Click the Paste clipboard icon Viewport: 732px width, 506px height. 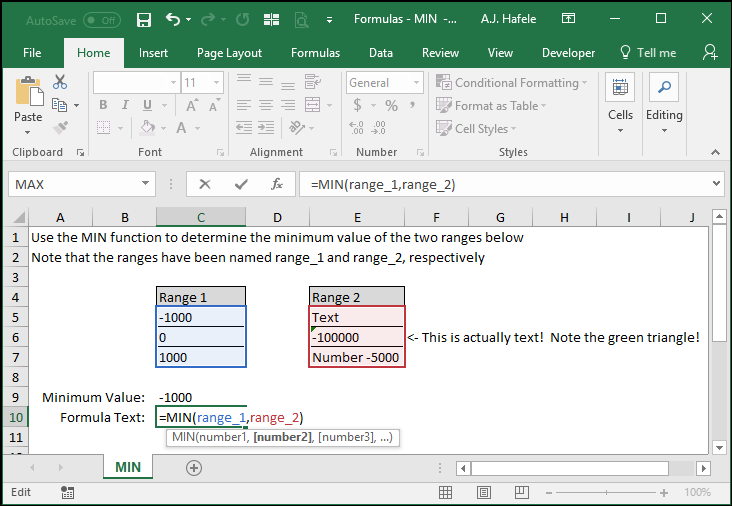[28, 92]
